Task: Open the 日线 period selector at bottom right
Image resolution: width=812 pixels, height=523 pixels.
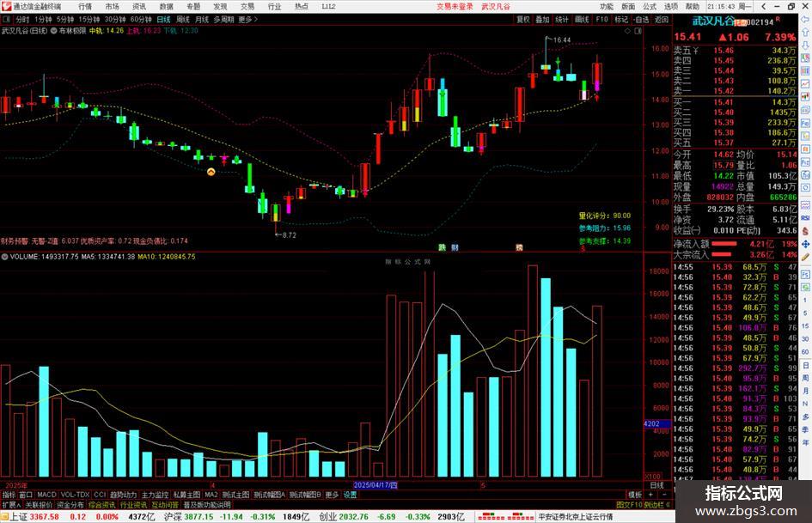Action: (656, 486)
